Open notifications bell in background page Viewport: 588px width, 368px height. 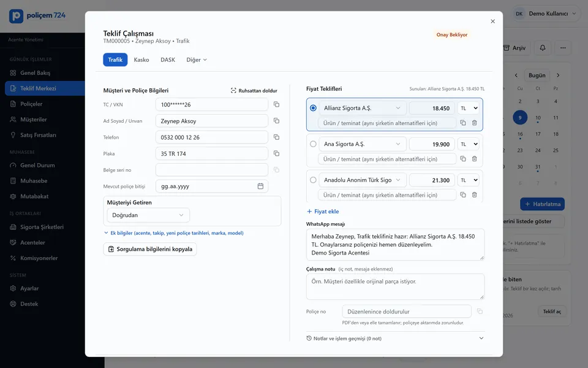pyautogui.click(x=543, y=48)
